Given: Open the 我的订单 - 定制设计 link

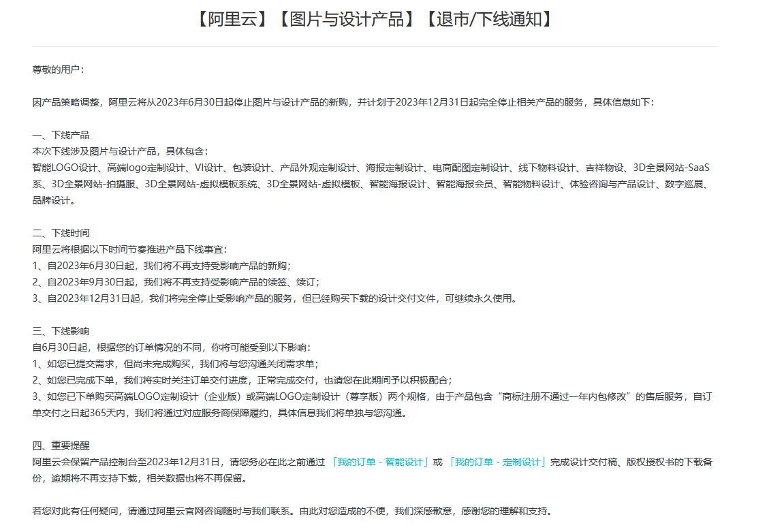Looking at the screenshot, I should click(x=497, y=462).
